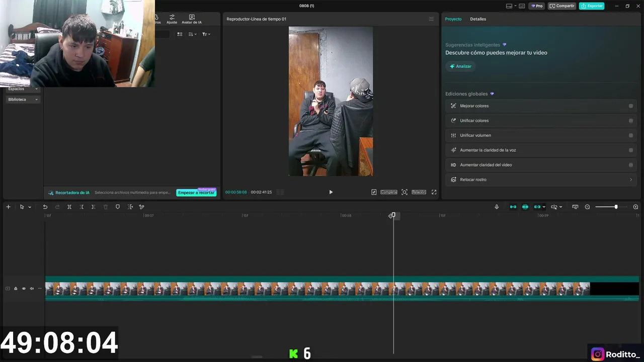The width and height of the screenshot is (644, 362).
Task: Expand the layout selector dropdown arrow
Action: click(x=515, y=6)
